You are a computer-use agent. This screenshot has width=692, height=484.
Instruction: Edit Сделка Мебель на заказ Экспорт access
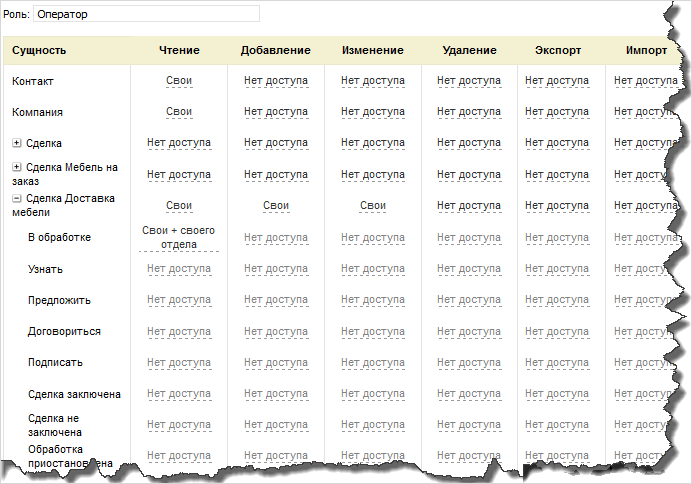click(557, 175)
